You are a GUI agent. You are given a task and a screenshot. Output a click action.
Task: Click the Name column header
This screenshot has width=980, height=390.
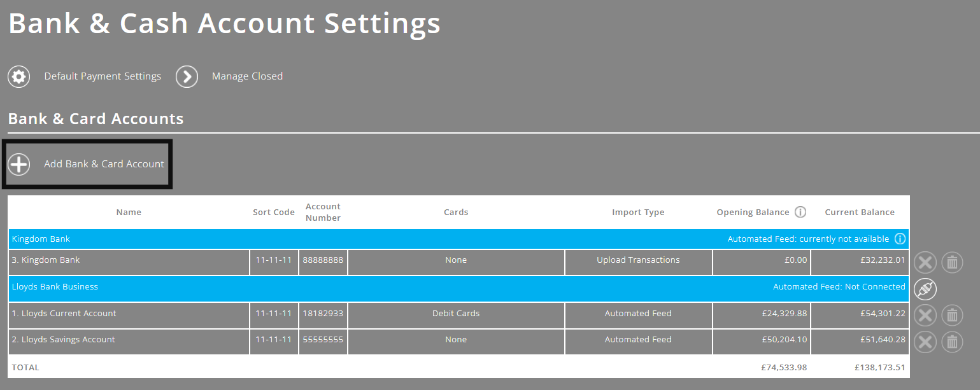[129, 212]
